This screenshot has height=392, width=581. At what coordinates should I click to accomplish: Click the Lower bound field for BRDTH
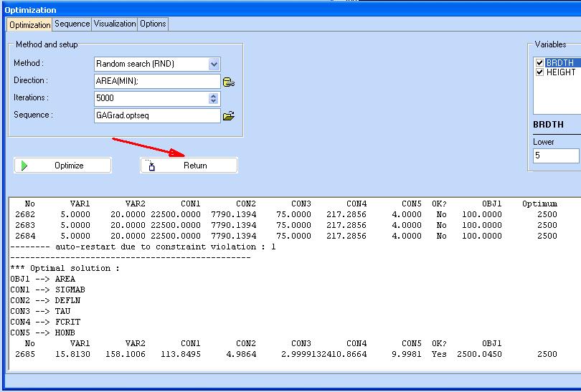click(x=556, y=156)
